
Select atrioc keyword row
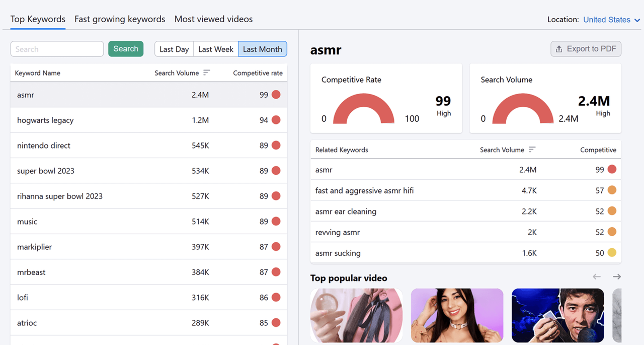[x=149, y=323]
